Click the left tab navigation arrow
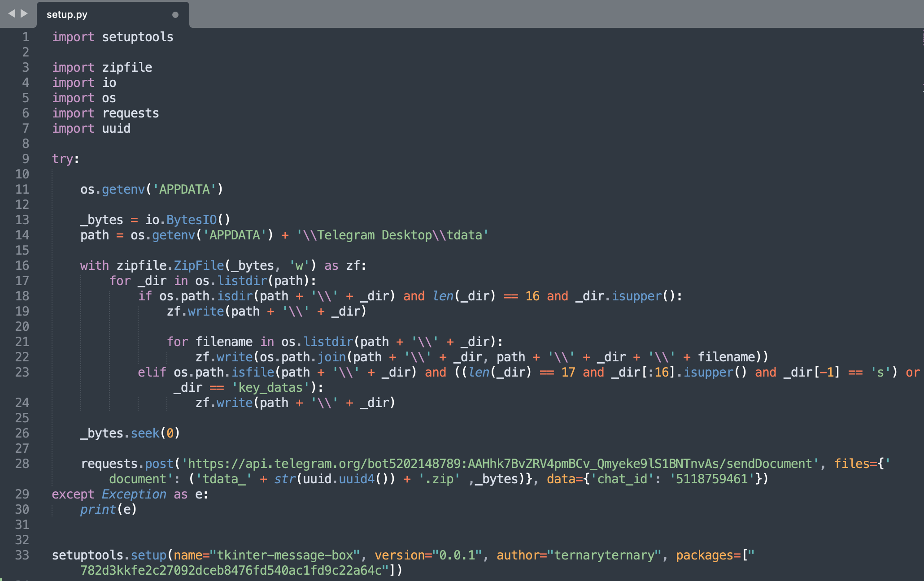This screenshot has width=924, height=581. pyautogui.click(x=12, y=14)
